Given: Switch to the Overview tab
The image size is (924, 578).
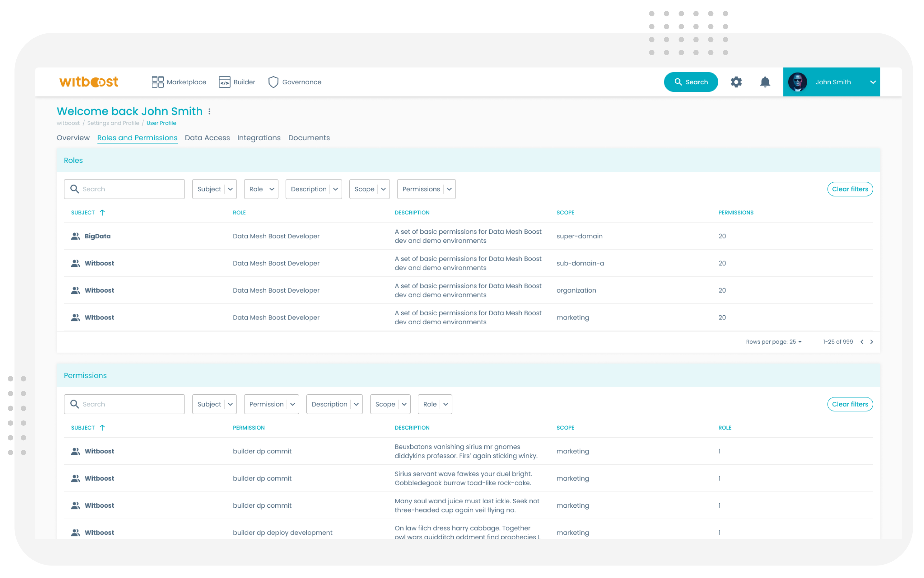Looking at the screenshot, I should (x=73, y=138).
